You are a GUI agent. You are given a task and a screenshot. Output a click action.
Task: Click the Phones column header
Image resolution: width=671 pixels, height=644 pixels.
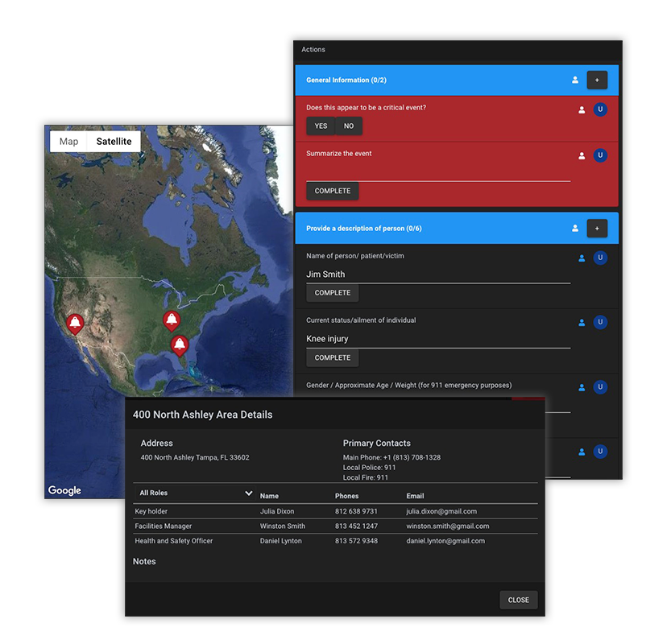[346, 496]
